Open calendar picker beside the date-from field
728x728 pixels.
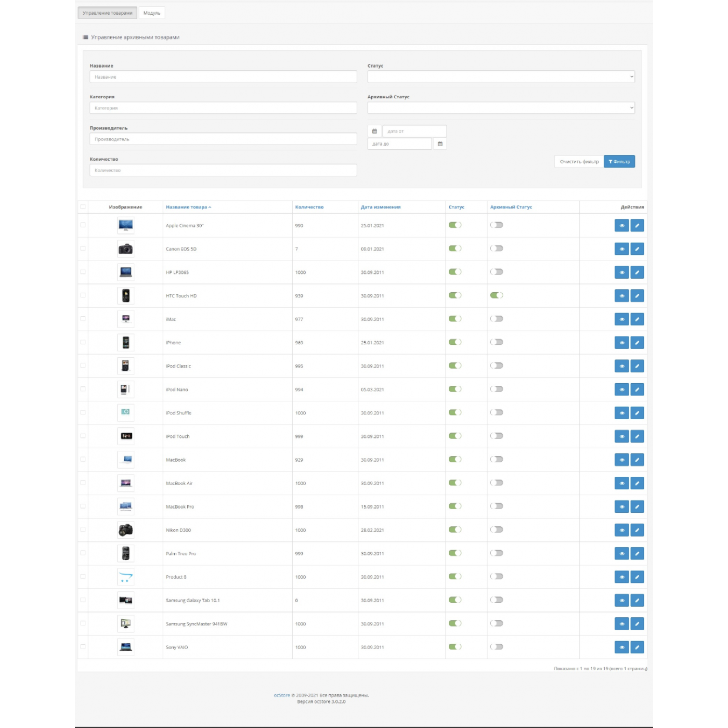pyautogui.click(x=374, y=131)
